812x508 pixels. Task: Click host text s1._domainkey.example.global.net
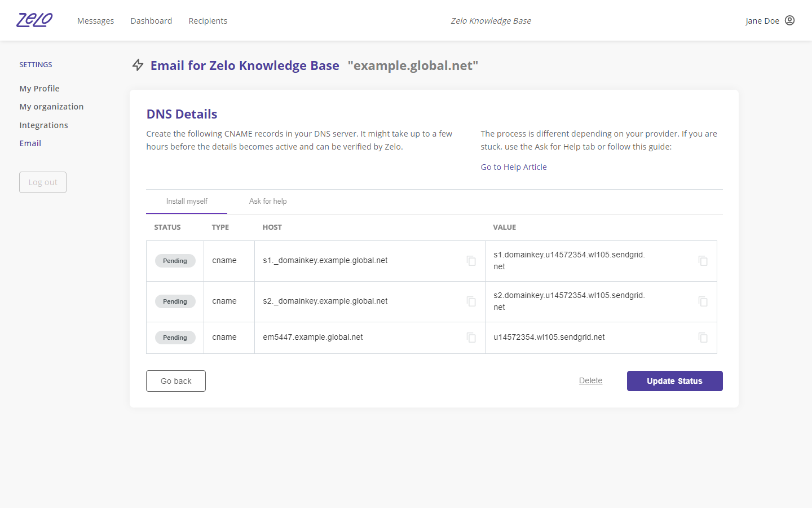point(325,260)
